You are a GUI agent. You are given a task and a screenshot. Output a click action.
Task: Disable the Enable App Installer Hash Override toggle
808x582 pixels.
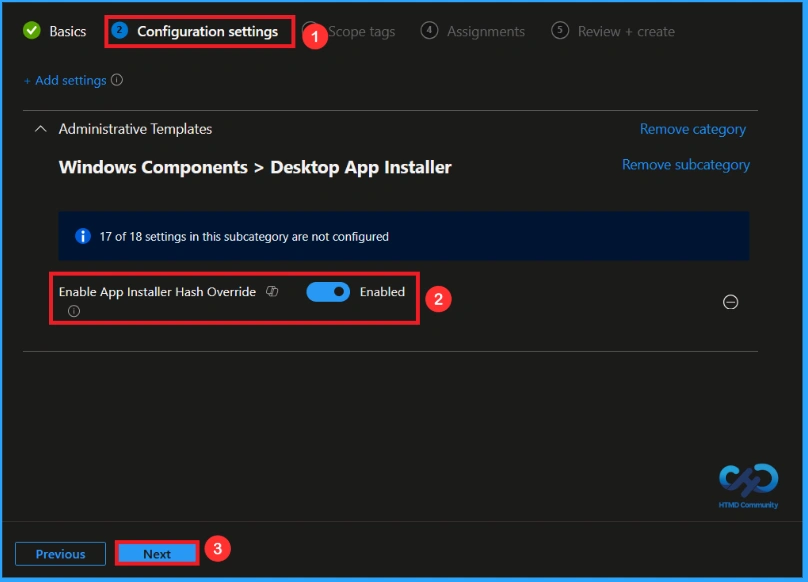328,291
